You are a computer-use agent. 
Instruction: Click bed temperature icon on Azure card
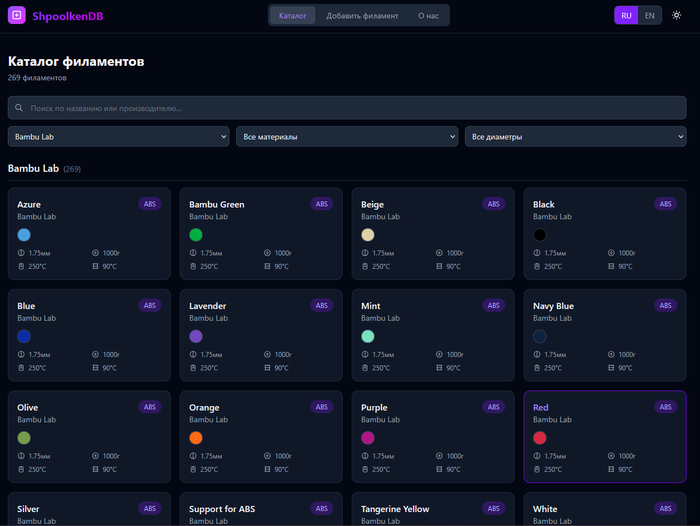(95, 266)
